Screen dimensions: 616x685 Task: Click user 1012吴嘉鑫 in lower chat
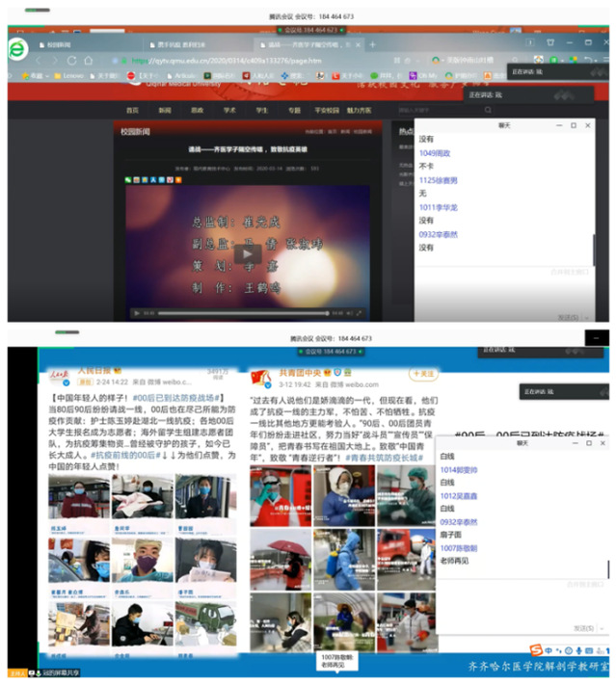460,495
